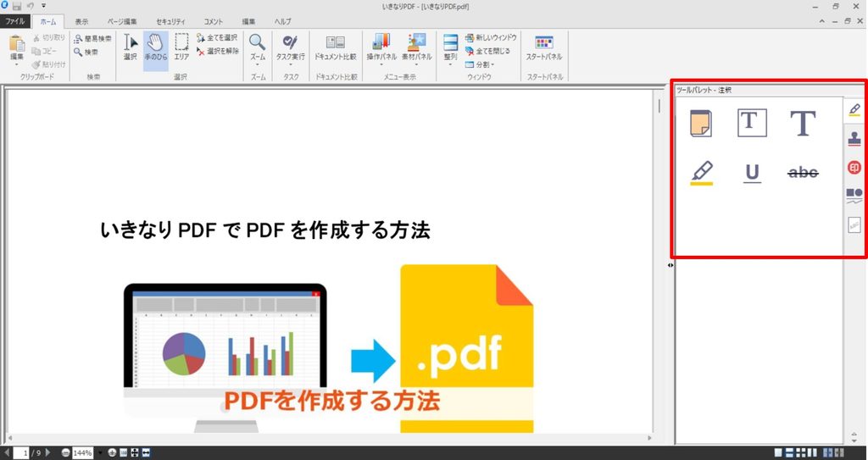868x460 pixels.
Task: Switch to the 編集 ribbon tab
Action: tap(248, 21)
